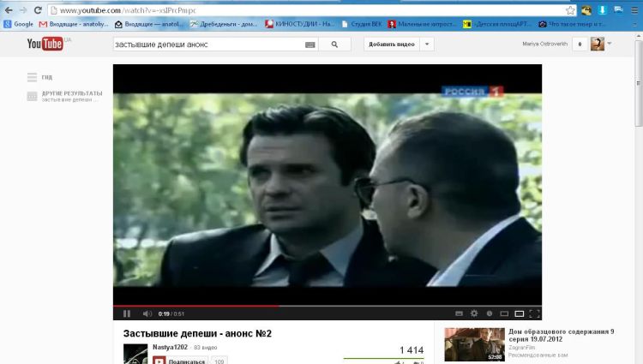The image size is (643, 364).
Task: Click the video title 'Застывшие депеши - анонс №2'
Action: [x=197, y=333]
